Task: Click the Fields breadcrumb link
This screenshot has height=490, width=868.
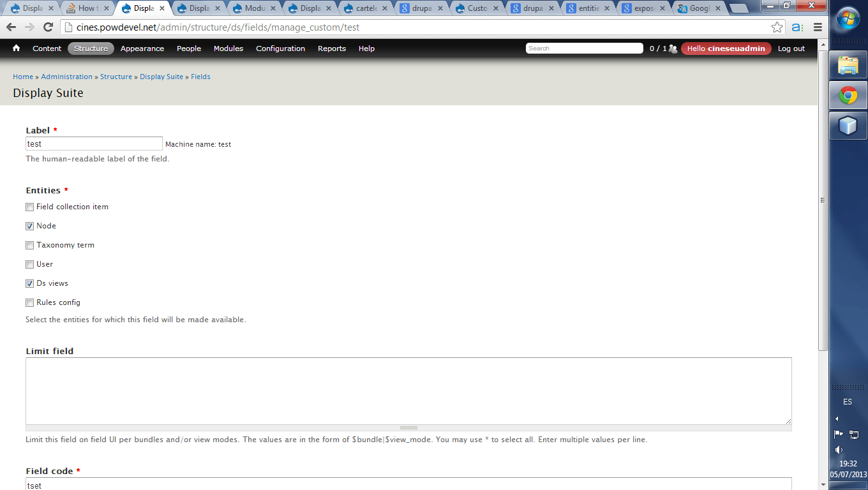Action: click(x=200, y=77)
